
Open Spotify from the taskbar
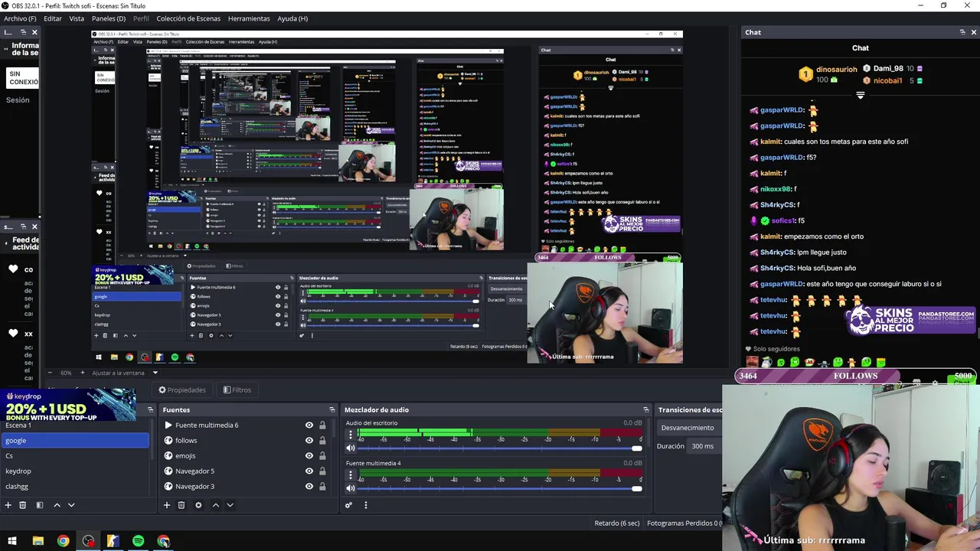139,541
